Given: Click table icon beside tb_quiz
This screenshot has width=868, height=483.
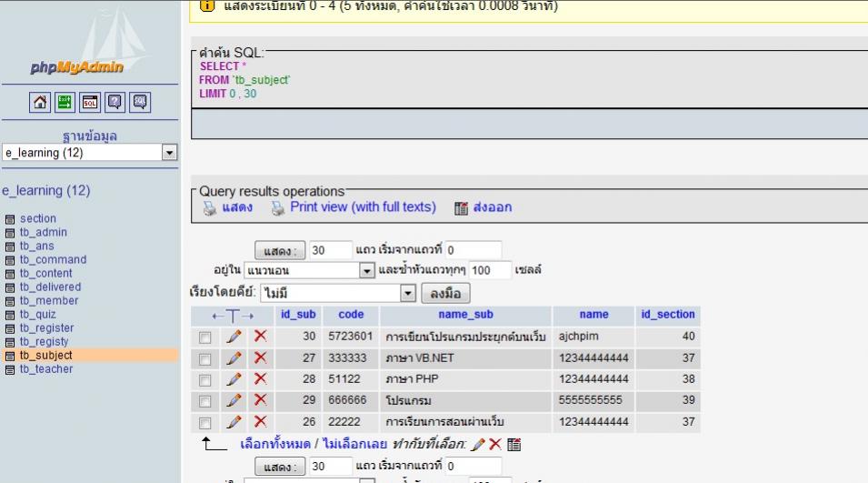Looking at the screenshot, I should coord(9,315).
